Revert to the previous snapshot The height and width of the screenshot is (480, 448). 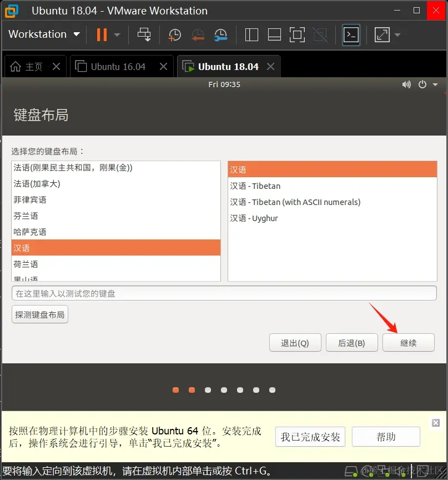pos(198,35)
